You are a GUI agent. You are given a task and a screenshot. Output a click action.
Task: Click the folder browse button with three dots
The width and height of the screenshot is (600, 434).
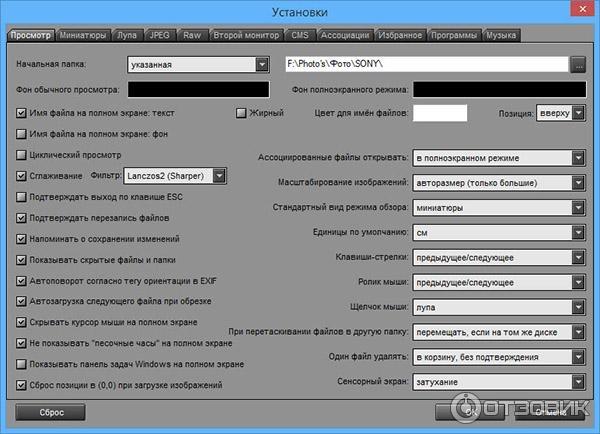[578, 64]
